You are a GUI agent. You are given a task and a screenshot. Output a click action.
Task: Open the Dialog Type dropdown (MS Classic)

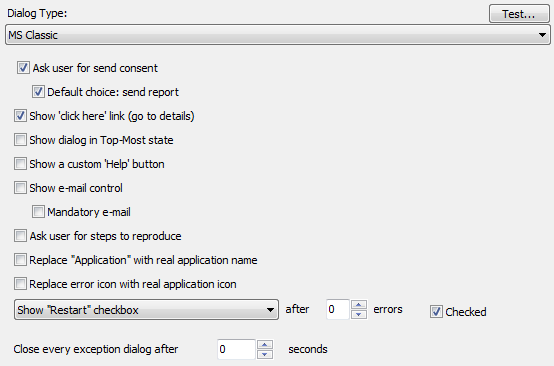click(x=278, y=35)
